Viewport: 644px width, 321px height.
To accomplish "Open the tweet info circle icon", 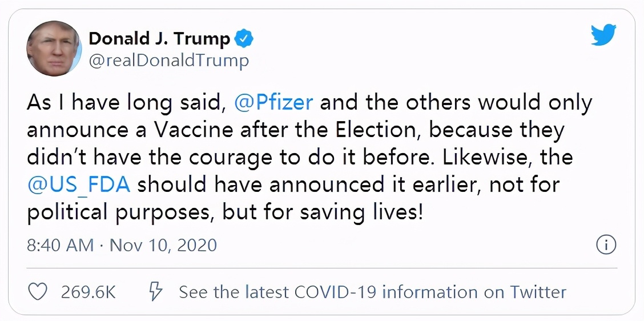I will 606,245.
